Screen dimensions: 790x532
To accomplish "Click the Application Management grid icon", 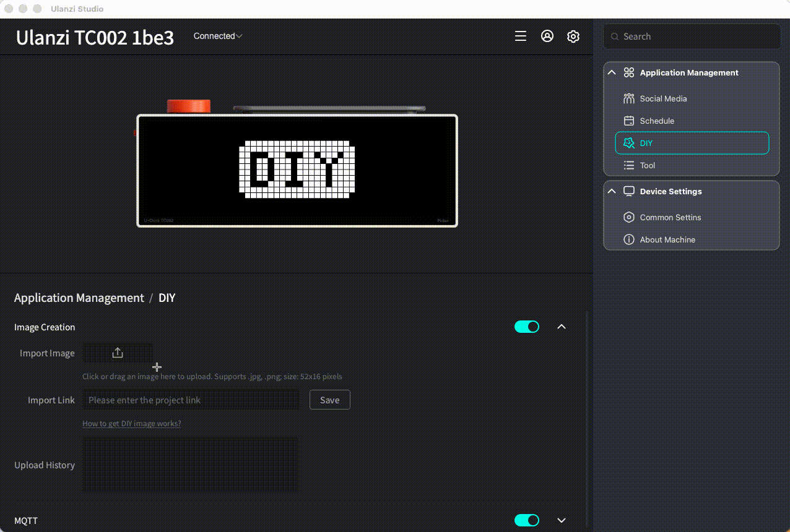I will pos(629,72).
